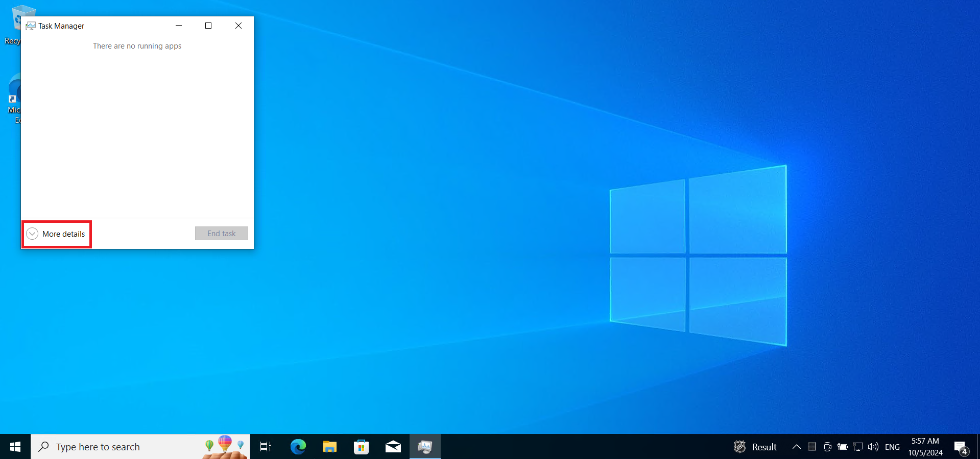Image resolution: width=980 pixels, height=459 pixels.
Task: Minimize the Task Manager window
Action: [x=179, y=26]
